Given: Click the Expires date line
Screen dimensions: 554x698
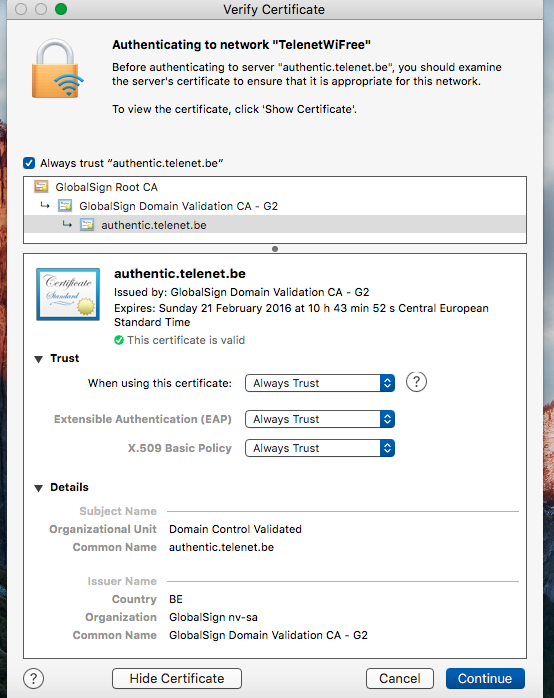Looking at the screenshot, I should pos(301,315).
